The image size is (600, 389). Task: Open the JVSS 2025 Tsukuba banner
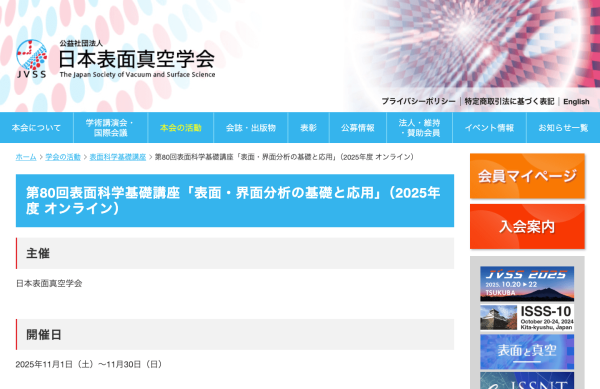point(527,284)
